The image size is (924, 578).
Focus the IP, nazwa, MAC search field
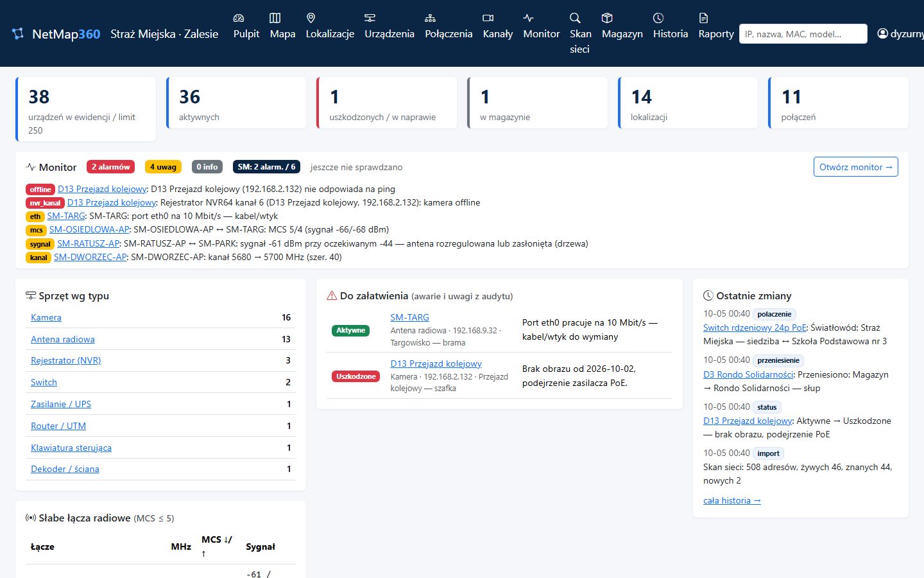[803, 34]
